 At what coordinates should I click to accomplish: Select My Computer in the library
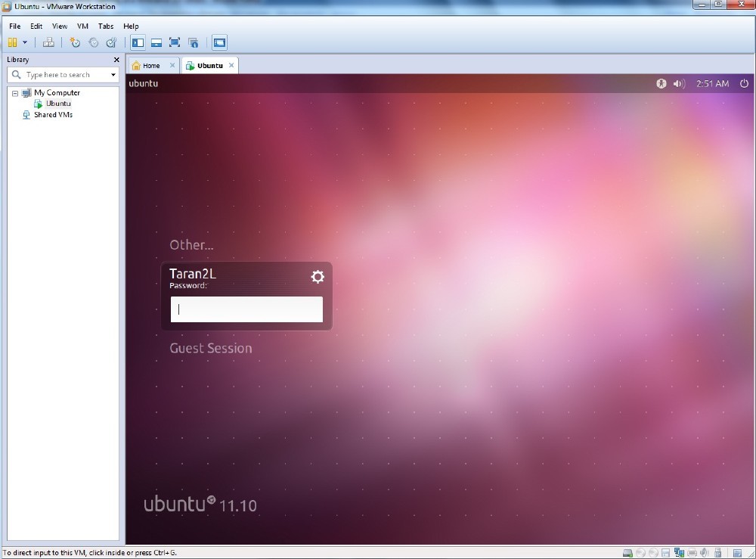click(x=57, y=92)
